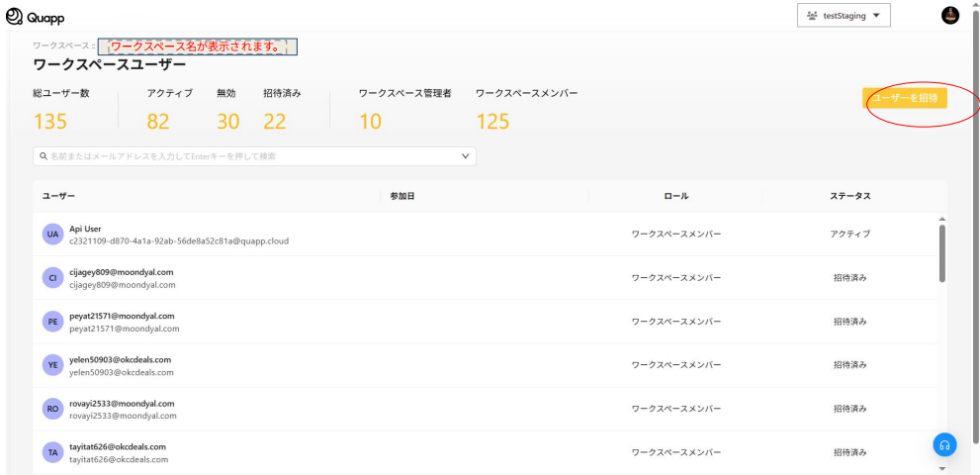
Task: Click the CI avatar for cijagey809
Action: 52,278
